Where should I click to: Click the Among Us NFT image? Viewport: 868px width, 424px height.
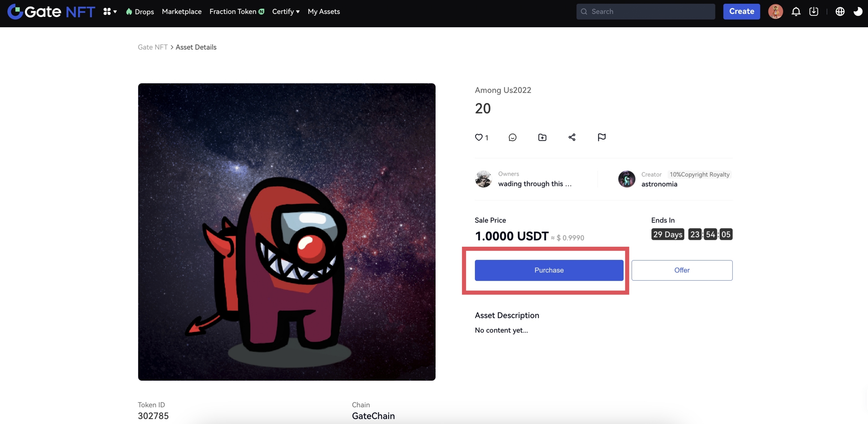(286, 232)
